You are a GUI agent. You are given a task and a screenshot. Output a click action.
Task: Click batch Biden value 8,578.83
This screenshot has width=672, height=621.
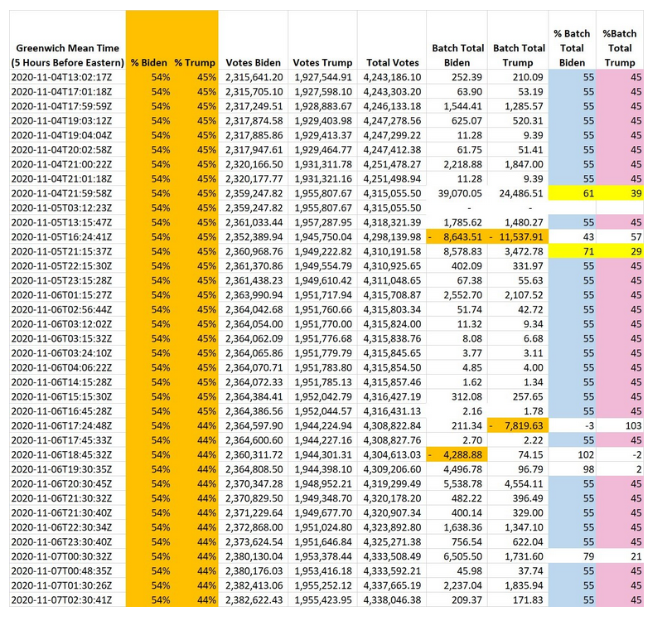pyautogui.click(x=463, y=251)
